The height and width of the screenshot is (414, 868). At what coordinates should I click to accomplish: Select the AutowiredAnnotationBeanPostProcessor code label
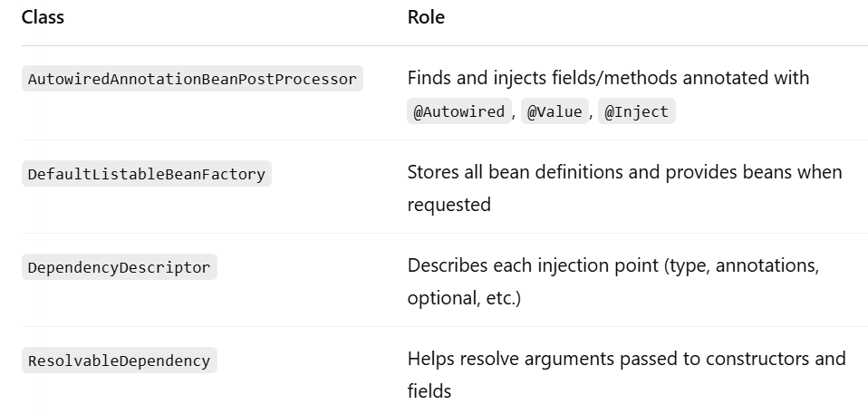[192, 79]
